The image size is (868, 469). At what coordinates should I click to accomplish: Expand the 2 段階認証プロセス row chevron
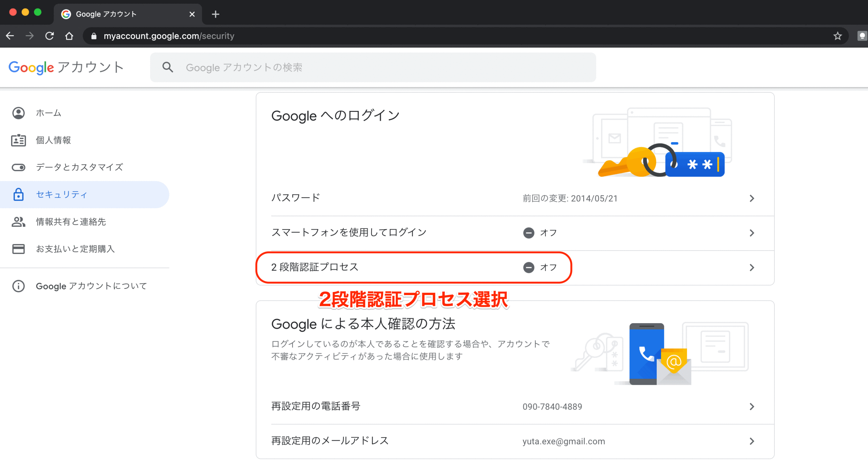(x=752, y=268)
